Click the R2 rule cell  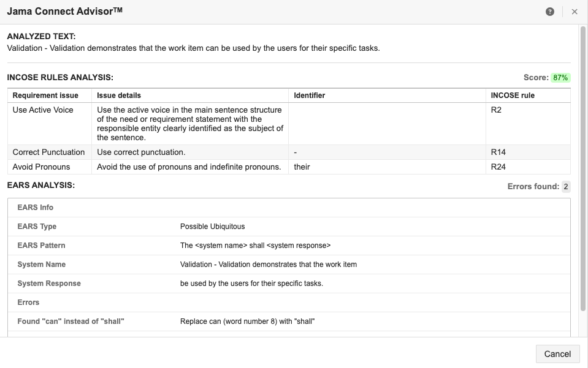pos(496,110)
